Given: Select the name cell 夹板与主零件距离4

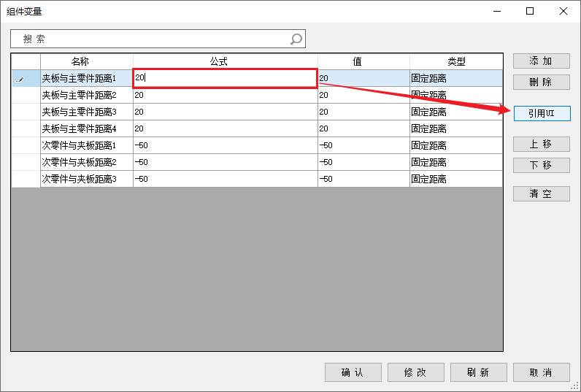Looking at the screenshot, I should [x=87, y=128].
